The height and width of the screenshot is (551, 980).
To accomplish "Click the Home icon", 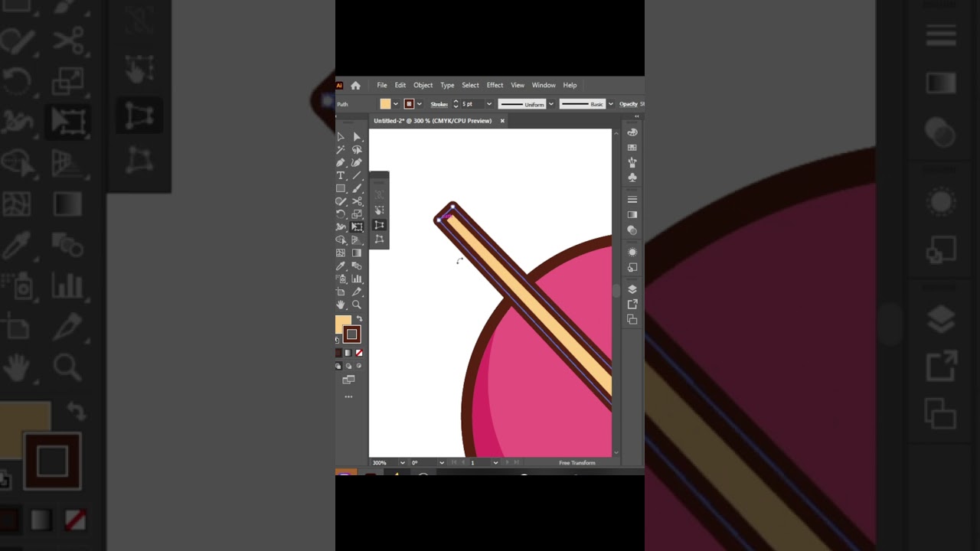I will [355, 86].
